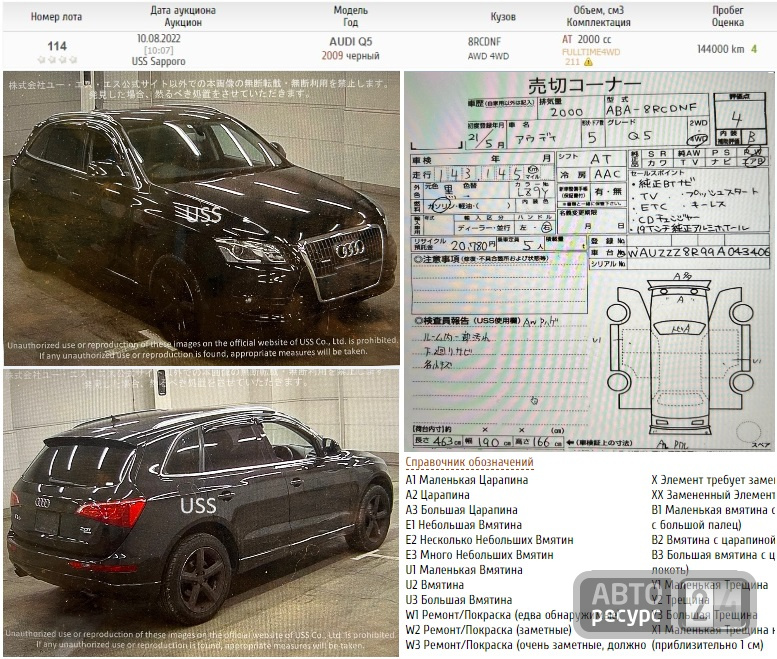Open the front view photo of the Audi Q5
This screenshot has height=659, width=777.
(201, 219)
